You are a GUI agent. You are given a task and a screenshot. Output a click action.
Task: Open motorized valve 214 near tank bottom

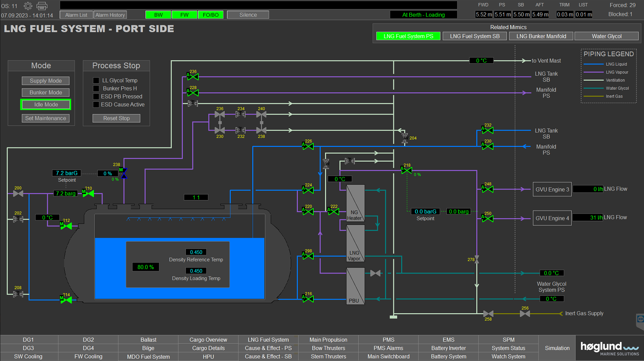[x=66, y=300]
